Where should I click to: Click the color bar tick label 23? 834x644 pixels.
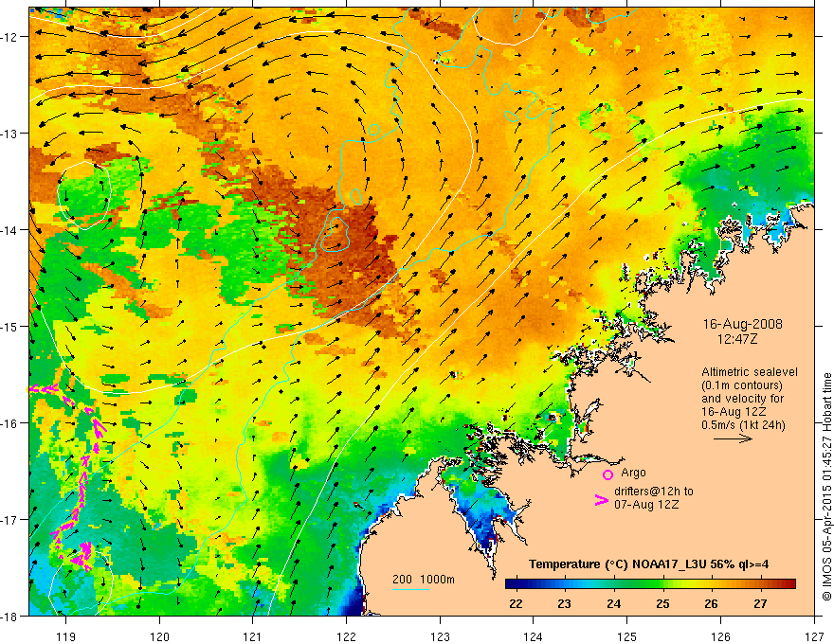[564, 604]
